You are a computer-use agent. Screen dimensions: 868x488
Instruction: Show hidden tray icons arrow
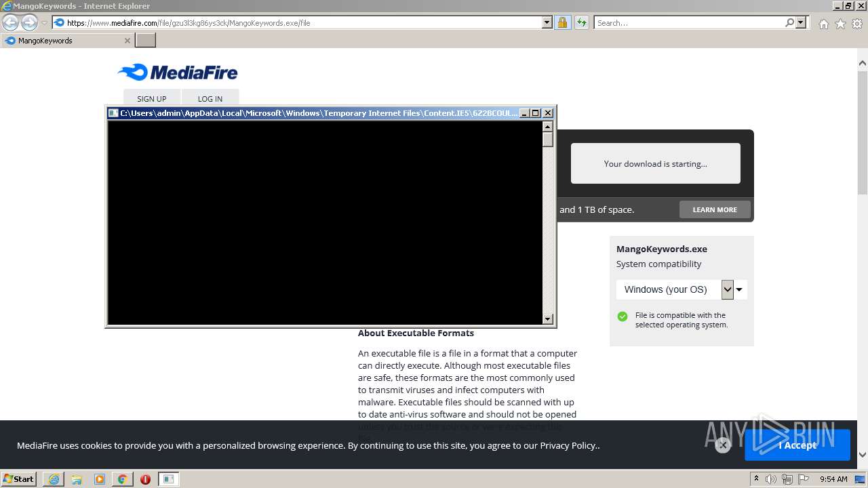click(756, 479)
